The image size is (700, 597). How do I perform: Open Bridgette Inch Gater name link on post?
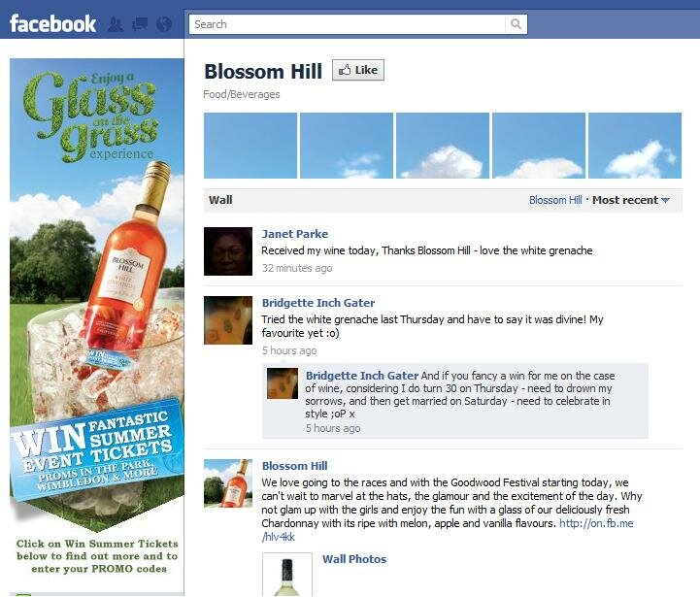click(x=318, y=303)
